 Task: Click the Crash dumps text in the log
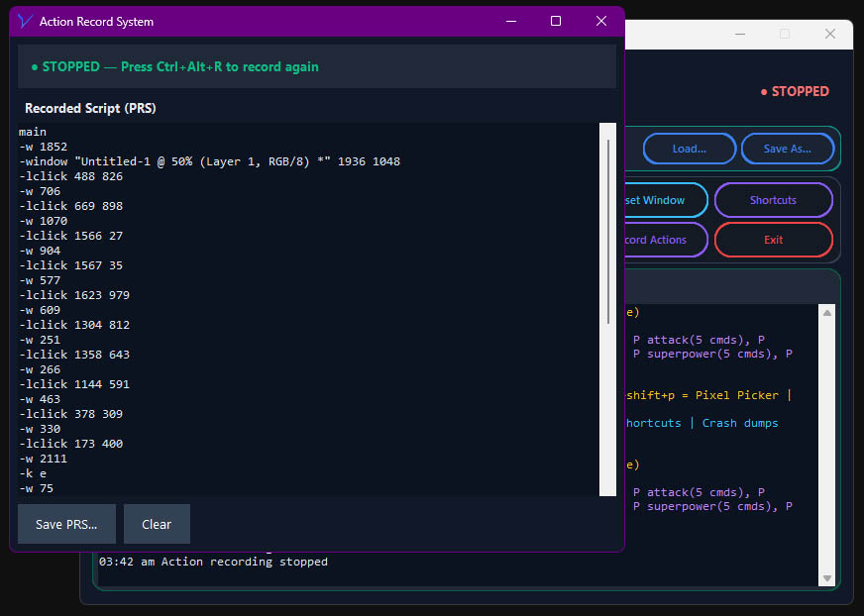(740, 423)
